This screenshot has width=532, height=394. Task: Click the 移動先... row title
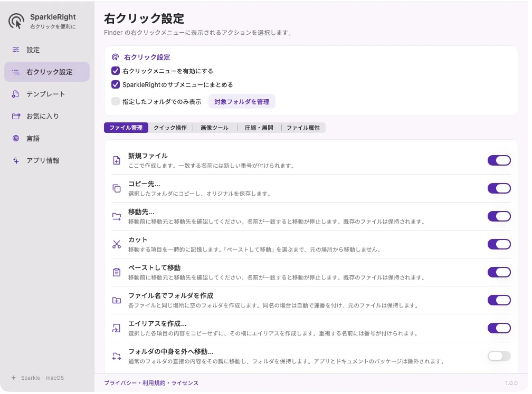click(x=141, y=212)
